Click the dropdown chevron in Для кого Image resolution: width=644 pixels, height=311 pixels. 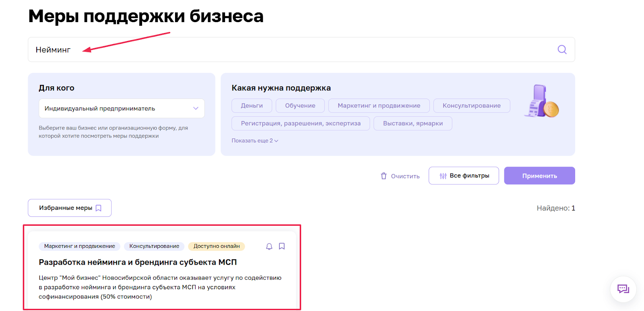coord(196,109)
